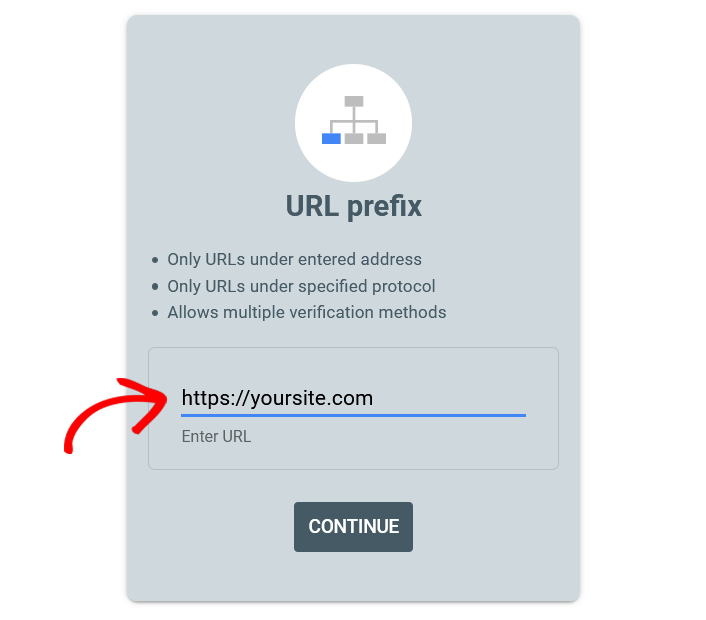706x620 pixels.
Task: Focus the https://yoursite.com URL field
Action: click(x=353, y=398)
